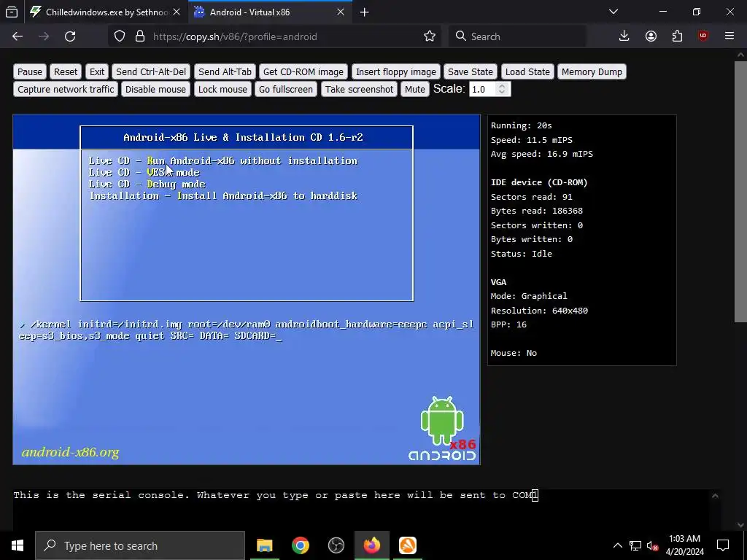Select Live CD VESA mode entry
The width and height of the screenshot is (747, 560).
click(x=144, y=172)
